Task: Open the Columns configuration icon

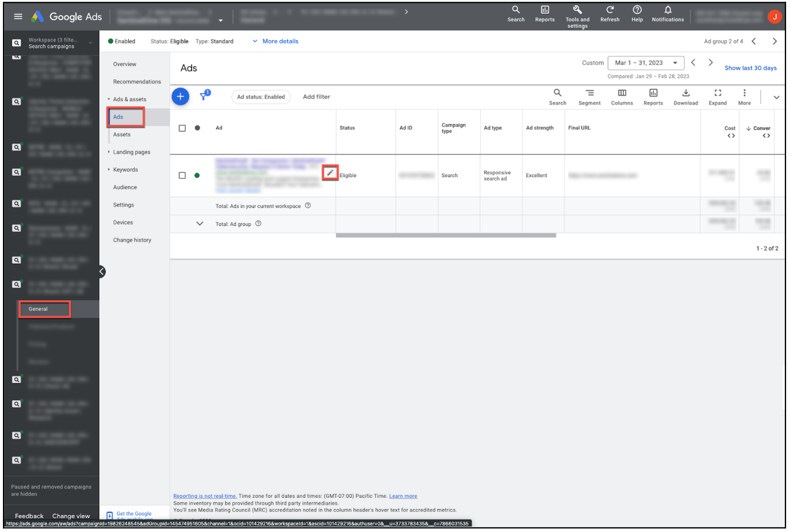Action: pos(622,95)
